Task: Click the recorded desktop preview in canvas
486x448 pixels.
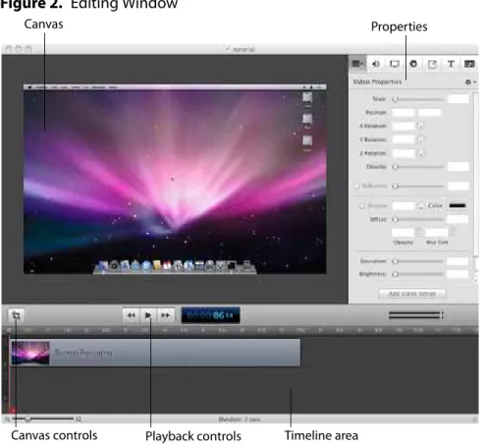Action: click(175, 179)
